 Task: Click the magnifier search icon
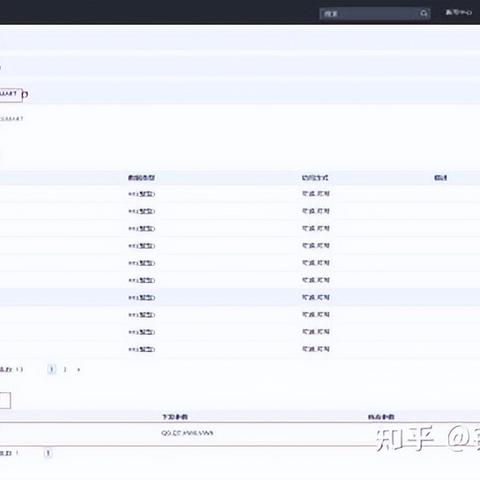424,14
